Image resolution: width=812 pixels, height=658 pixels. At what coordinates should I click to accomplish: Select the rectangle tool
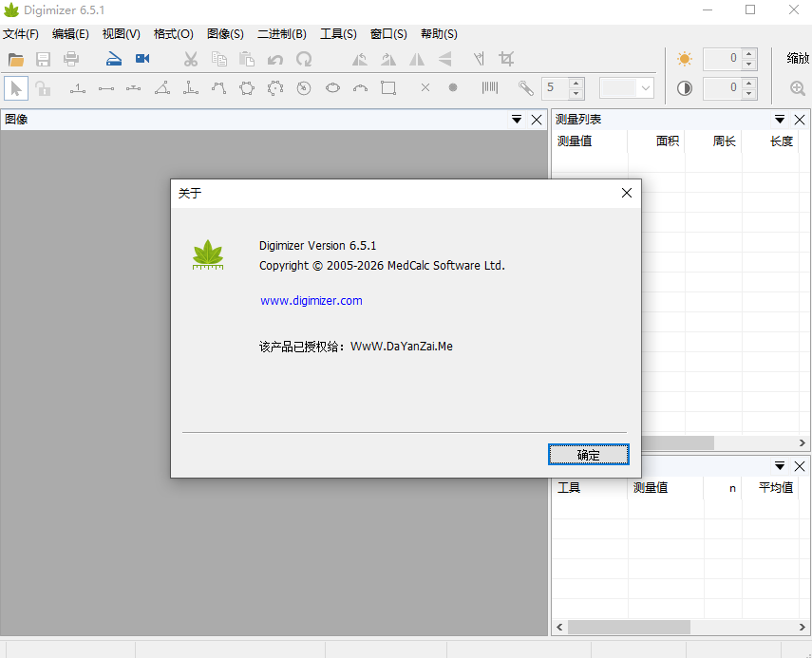(388, 88)
